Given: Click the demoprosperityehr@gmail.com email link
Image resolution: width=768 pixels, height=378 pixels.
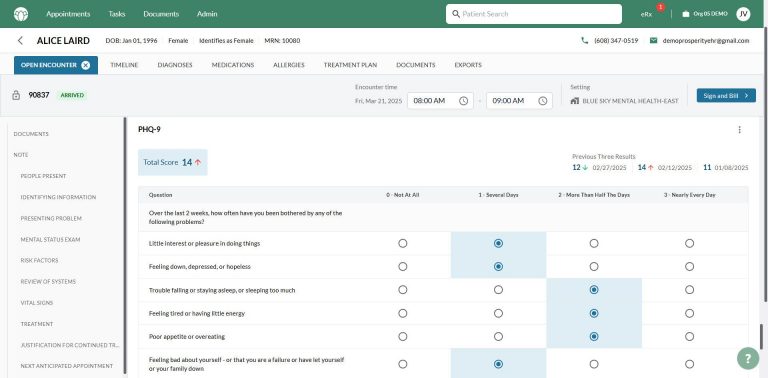Looking at the screenshot, I should pos(706,41).
